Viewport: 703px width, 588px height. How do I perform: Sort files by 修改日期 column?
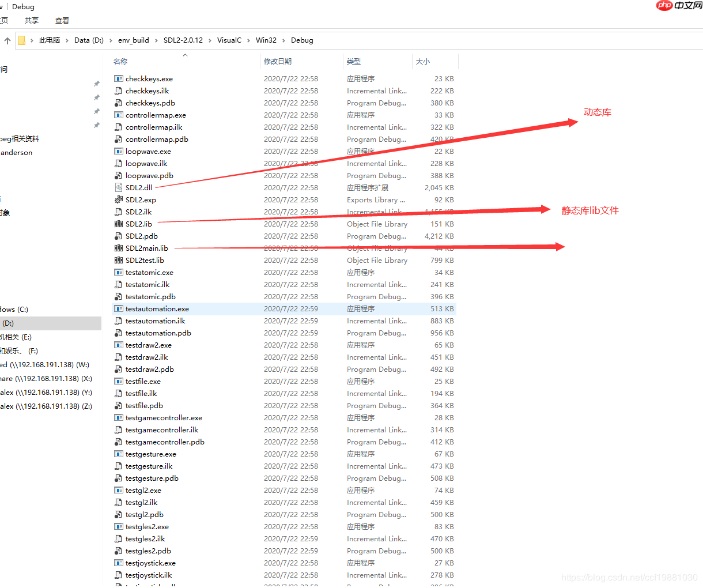pyautogui.click(x=278, y=61)
